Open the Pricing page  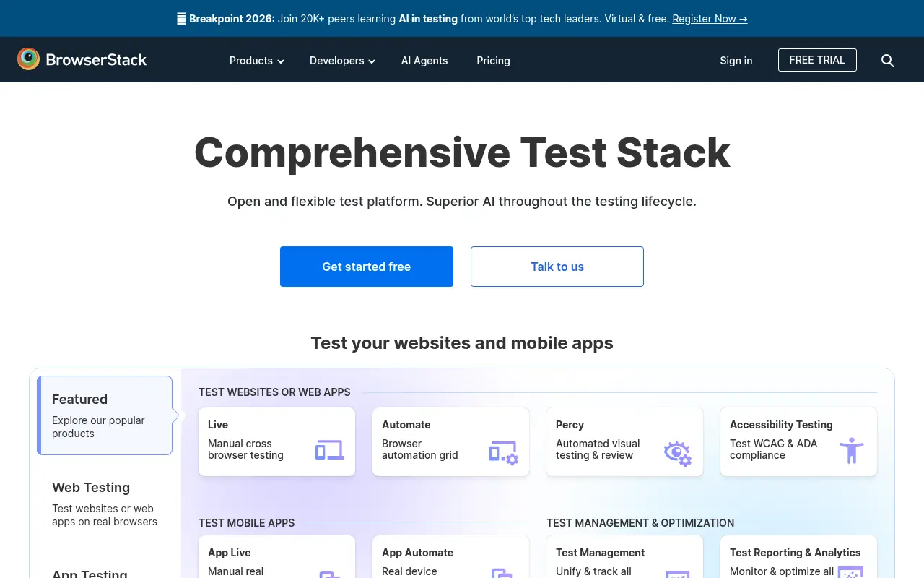(493, 61)
